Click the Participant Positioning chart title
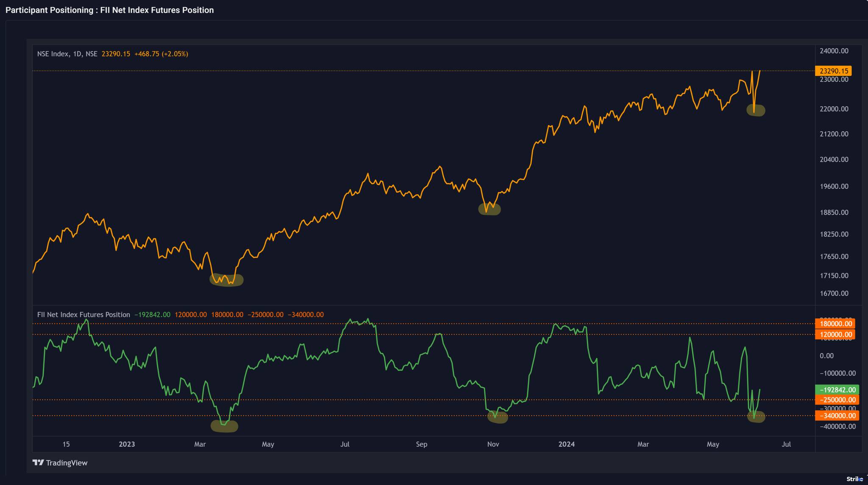 pos(109,10)
